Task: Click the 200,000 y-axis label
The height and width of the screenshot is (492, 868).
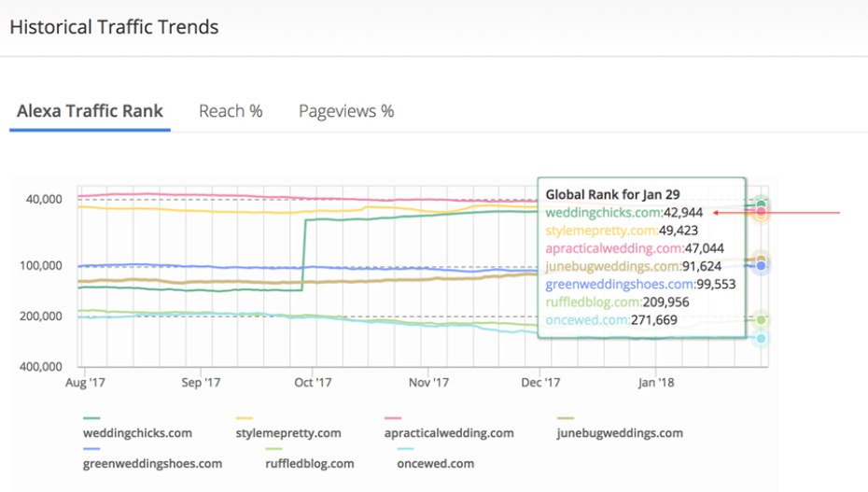Action: 41,316
